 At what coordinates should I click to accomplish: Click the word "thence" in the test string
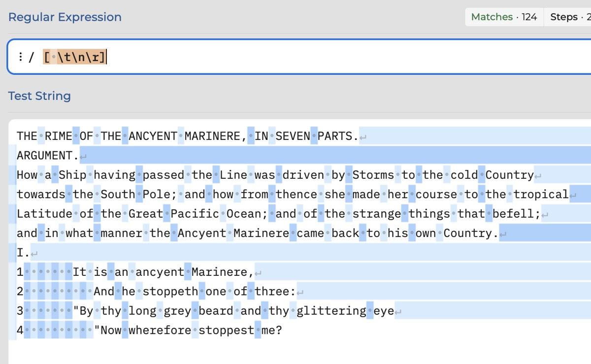coord(296,195)
